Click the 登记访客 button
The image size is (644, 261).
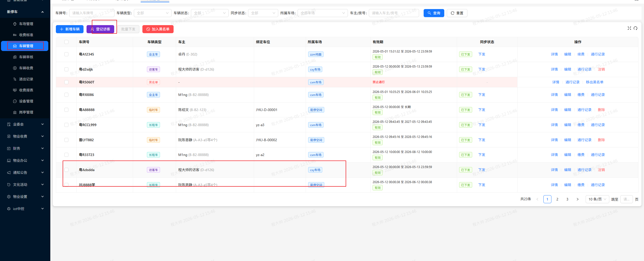pyautogui.click(x=100, y=29)
